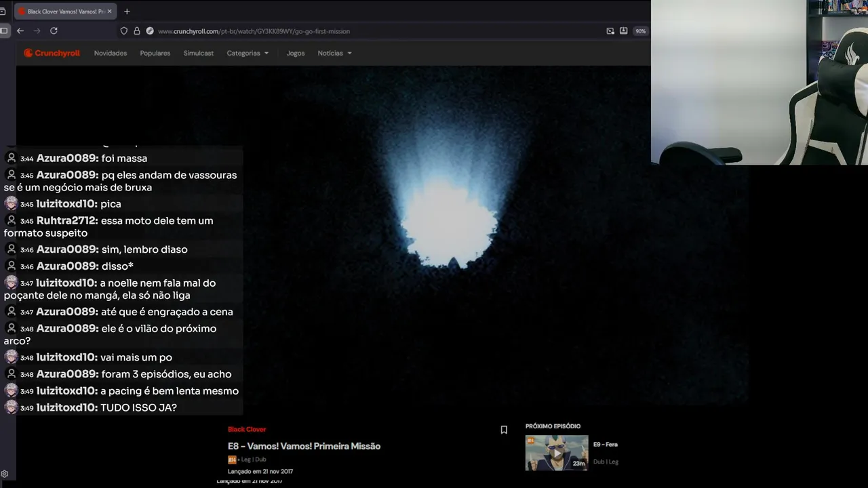Click the user icon beside 'foi massa'

point(11,158)
